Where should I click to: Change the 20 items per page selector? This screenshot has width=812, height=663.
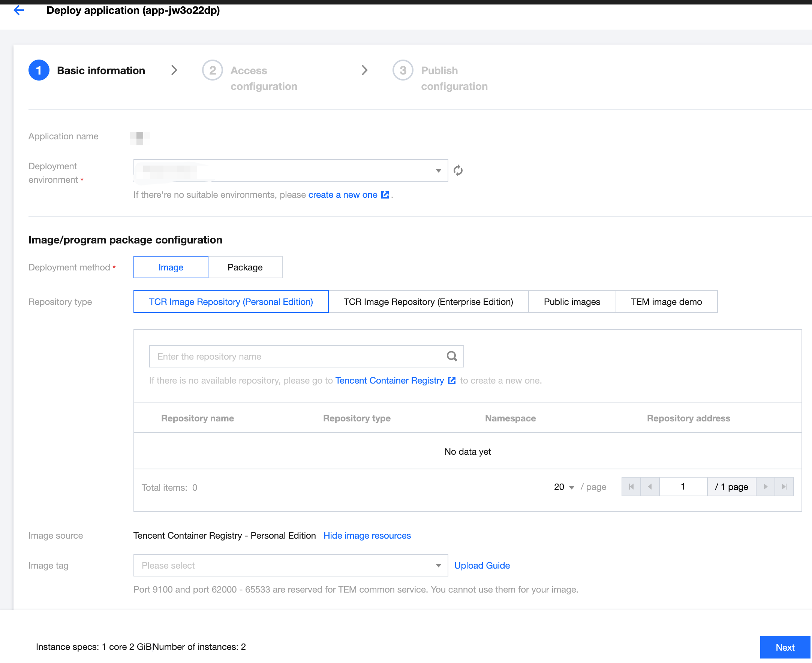click(x=564, y=487)
